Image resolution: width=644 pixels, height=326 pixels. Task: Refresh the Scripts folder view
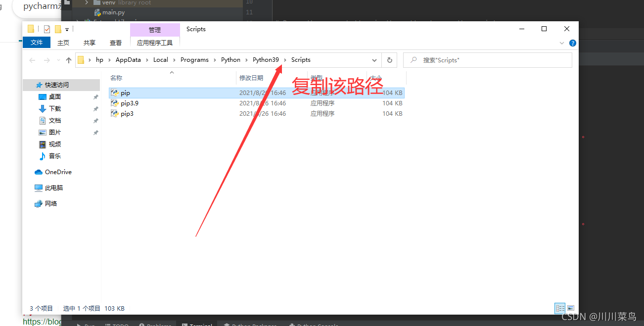tap(389, 60)
